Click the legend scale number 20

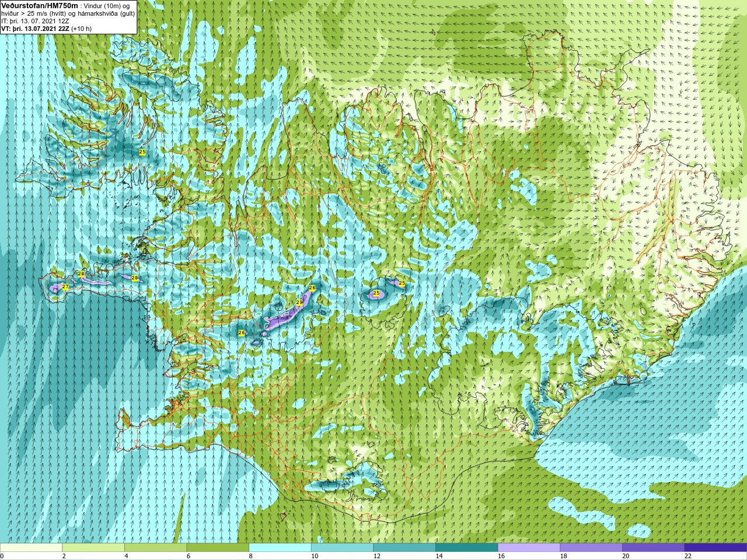[626, 556]
